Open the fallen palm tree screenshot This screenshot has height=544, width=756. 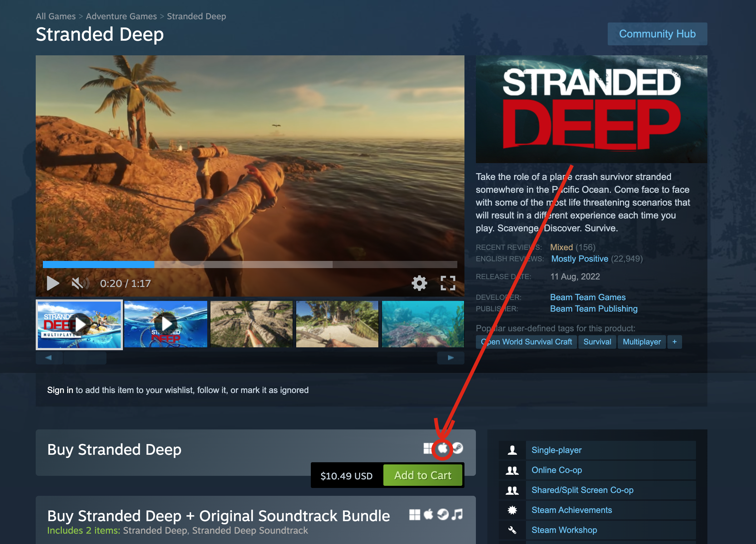coord(252,324)
